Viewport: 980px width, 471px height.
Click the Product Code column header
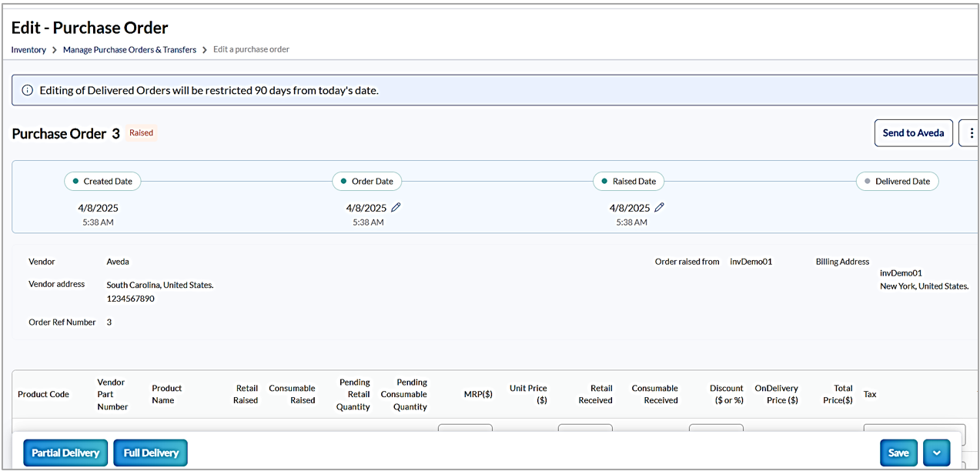tap(43, 394)
